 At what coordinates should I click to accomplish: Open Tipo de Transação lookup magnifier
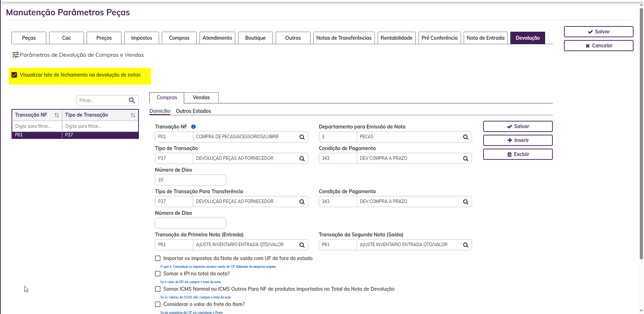coord(302,159)
